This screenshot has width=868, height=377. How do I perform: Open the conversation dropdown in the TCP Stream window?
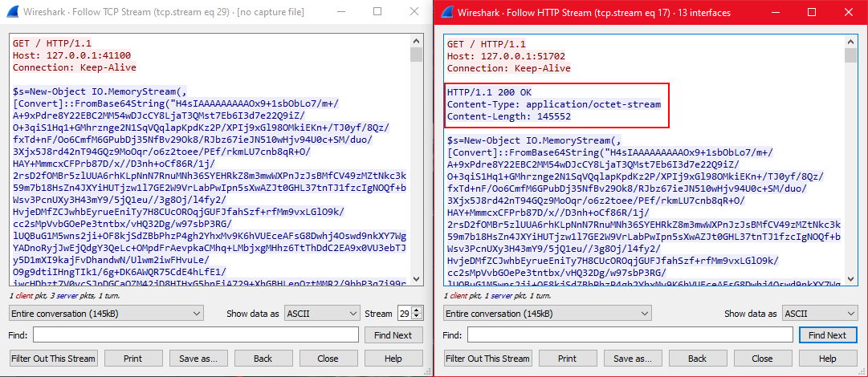tap(112, 314)
